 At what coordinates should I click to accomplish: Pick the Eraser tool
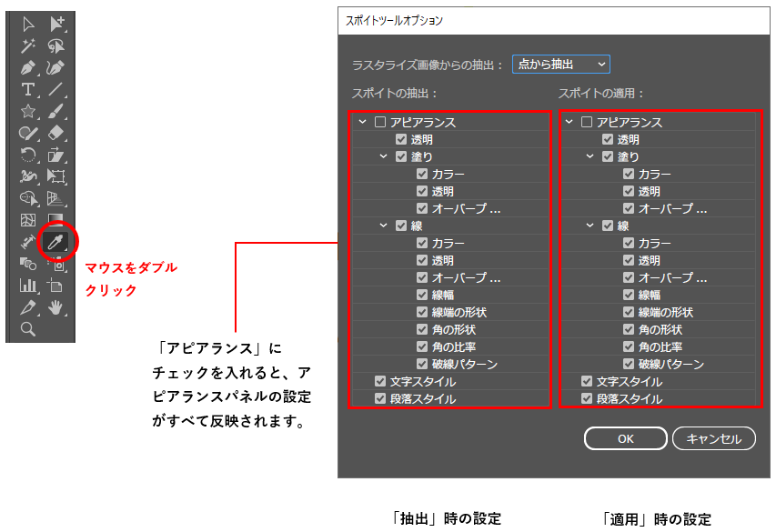point(56,133)
